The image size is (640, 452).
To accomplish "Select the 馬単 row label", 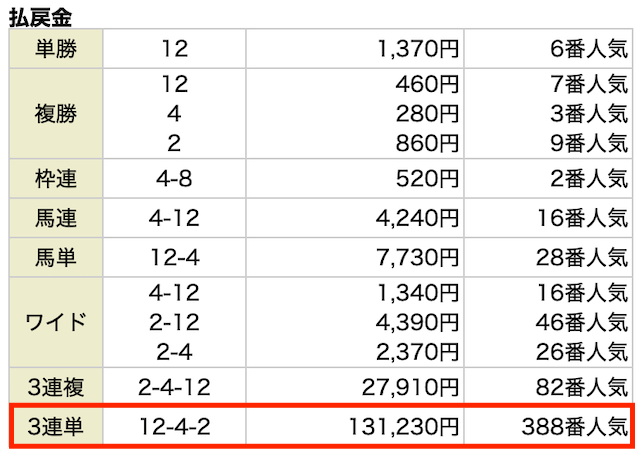I will [56, 257].
